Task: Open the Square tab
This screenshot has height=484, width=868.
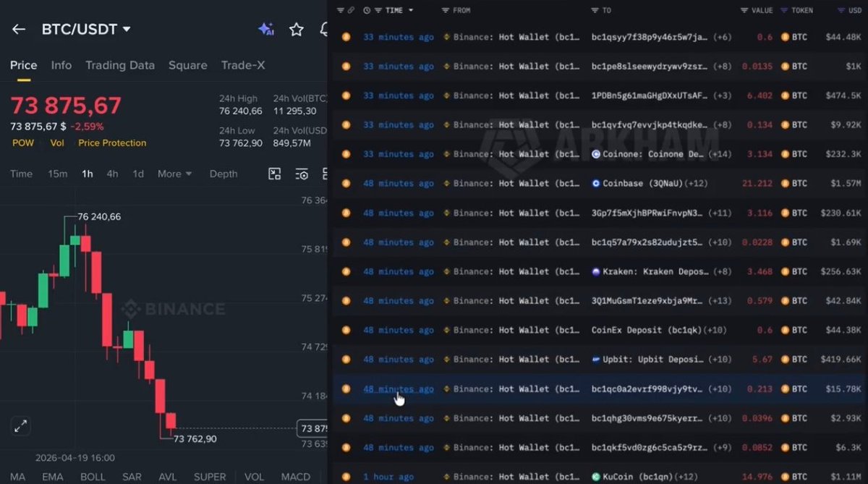Action: (x=187, y=65)
